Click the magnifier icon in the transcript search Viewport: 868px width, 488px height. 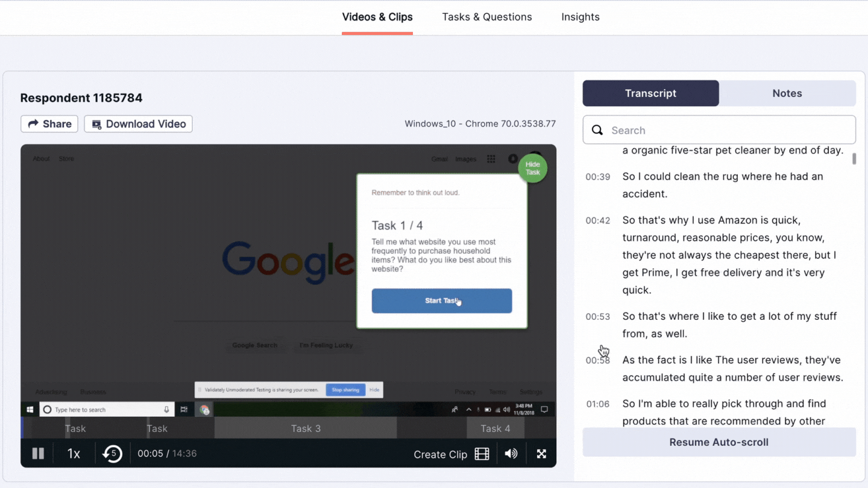(597, 130)
